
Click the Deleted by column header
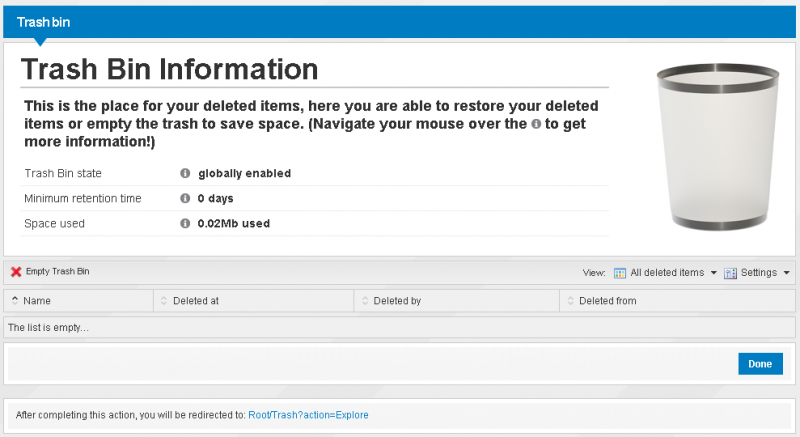457,301
